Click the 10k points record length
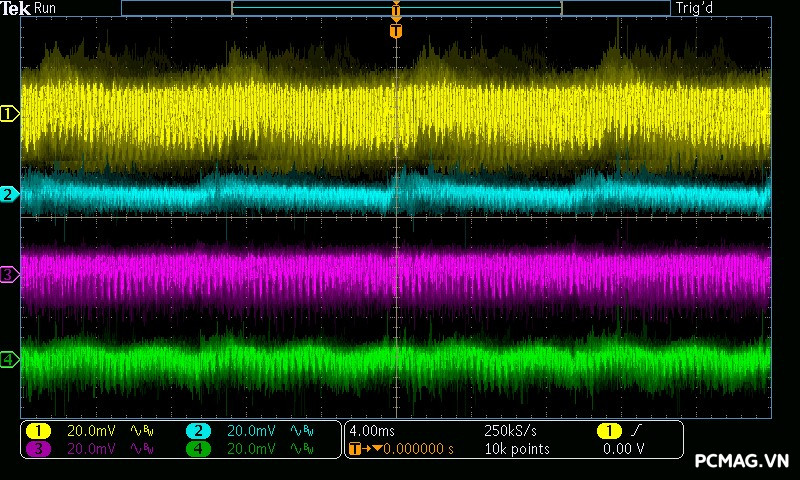 point(517,449)
